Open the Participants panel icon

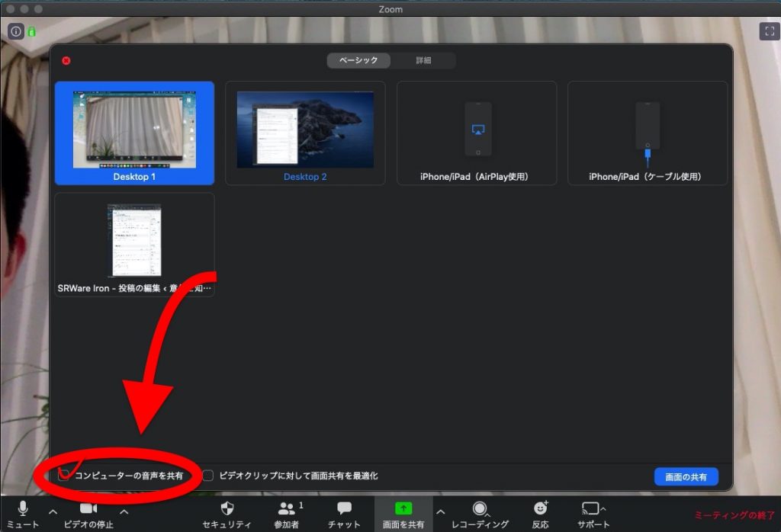pos(287,508)
